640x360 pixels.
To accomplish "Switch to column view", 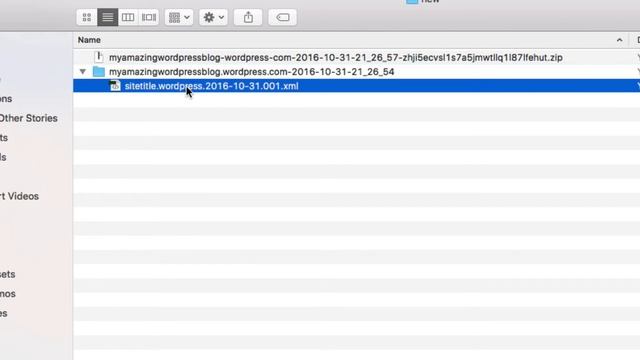I will tap(128, 18).
